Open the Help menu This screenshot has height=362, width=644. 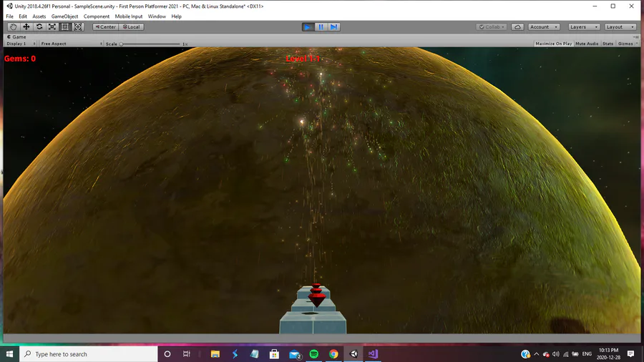[x=176, y=16]
